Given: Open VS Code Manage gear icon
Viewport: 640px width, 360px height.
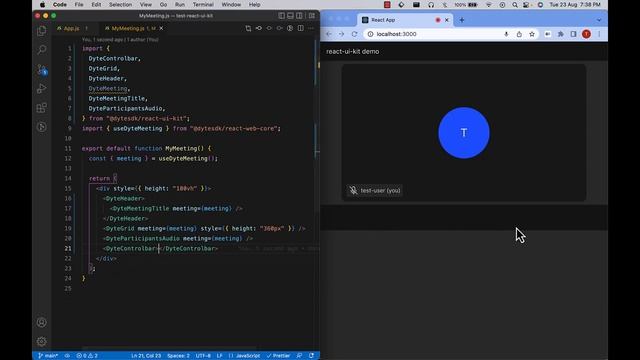Looking at the screenshot, I should (42, 341).
